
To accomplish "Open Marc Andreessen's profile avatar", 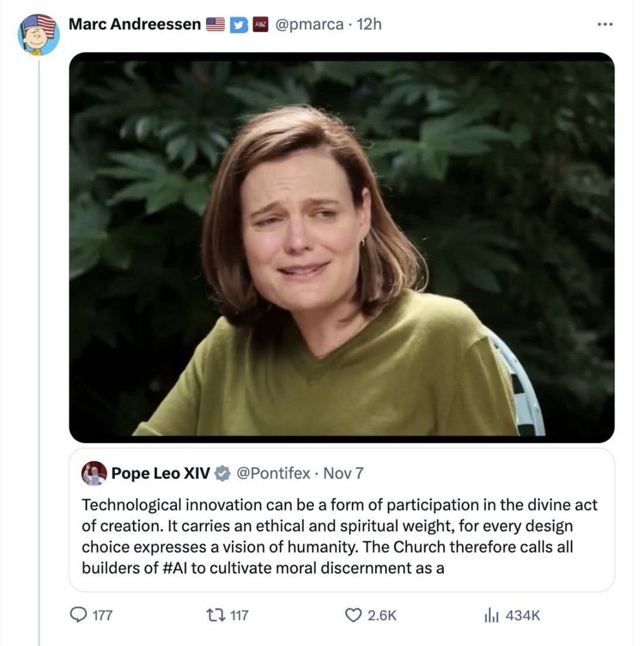I will pyautogui.click(x=36, y=30).
